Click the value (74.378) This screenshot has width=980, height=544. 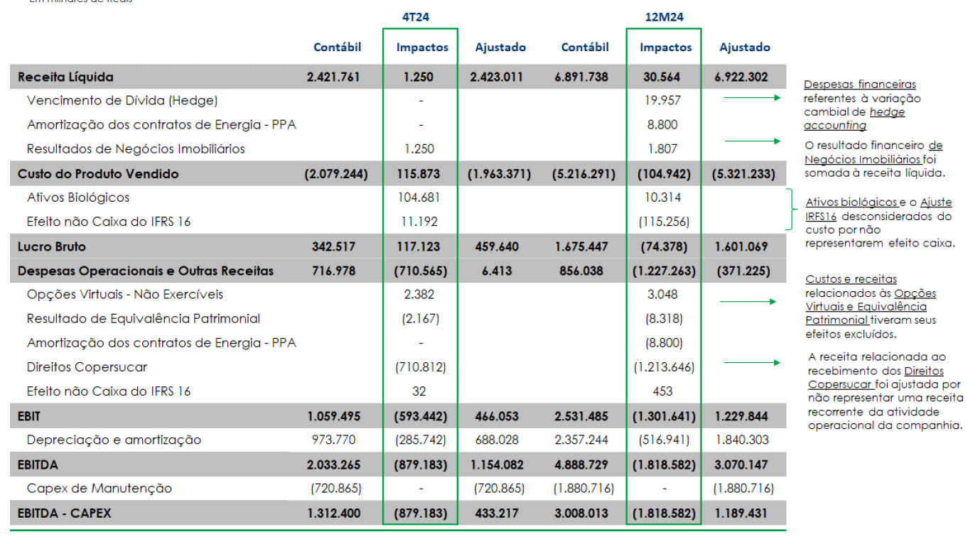tap(664, 247)
